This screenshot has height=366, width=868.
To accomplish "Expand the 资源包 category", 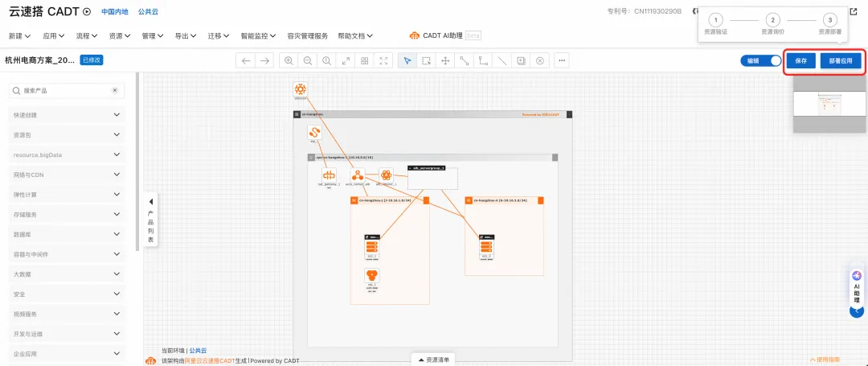I will coord(67,135).
